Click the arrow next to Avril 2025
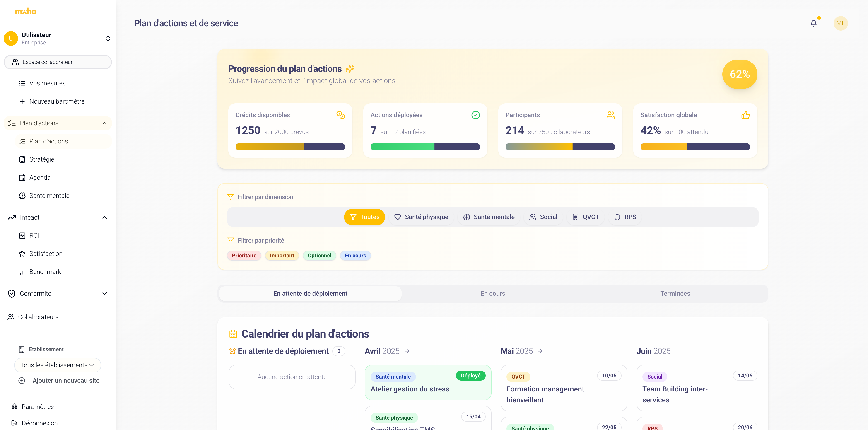 coord(407,351)
